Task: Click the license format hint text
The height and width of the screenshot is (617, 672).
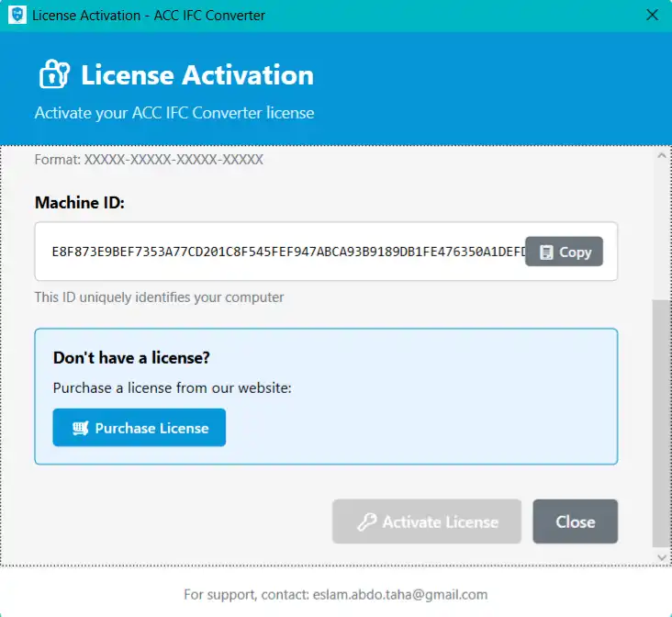Action: pos(149,160)
